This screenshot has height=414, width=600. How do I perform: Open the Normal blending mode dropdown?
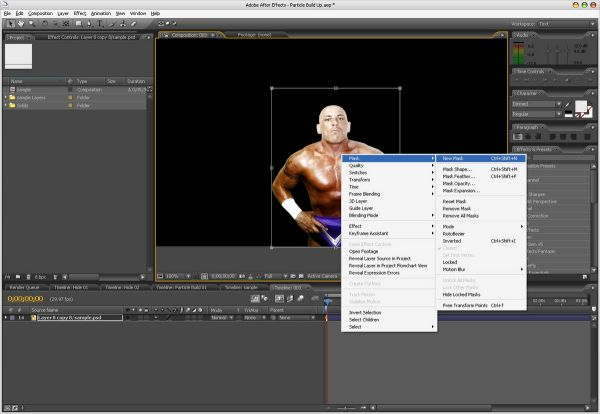(x=222, y=318)
